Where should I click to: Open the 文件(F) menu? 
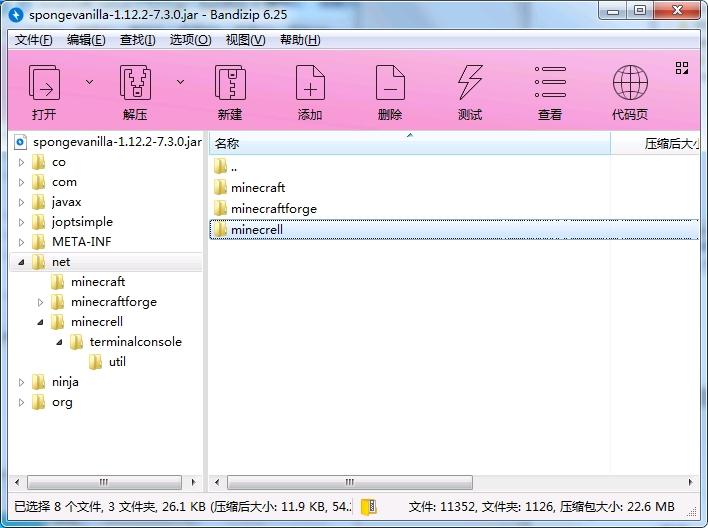33,40
